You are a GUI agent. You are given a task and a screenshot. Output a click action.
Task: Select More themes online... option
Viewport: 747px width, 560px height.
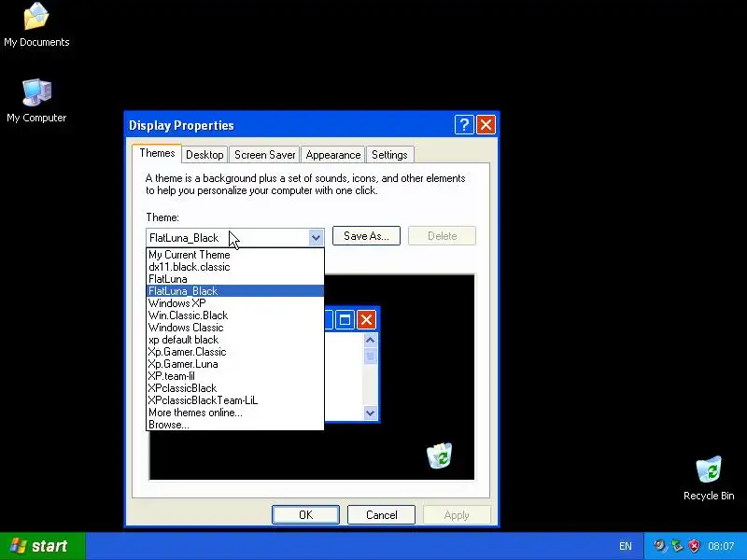[235, 413]
